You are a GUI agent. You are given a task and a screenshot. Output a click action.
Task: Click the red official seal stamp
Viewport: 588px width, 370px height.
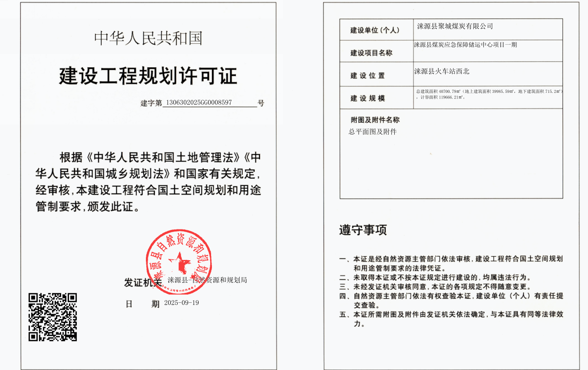(x=179, y=262)
